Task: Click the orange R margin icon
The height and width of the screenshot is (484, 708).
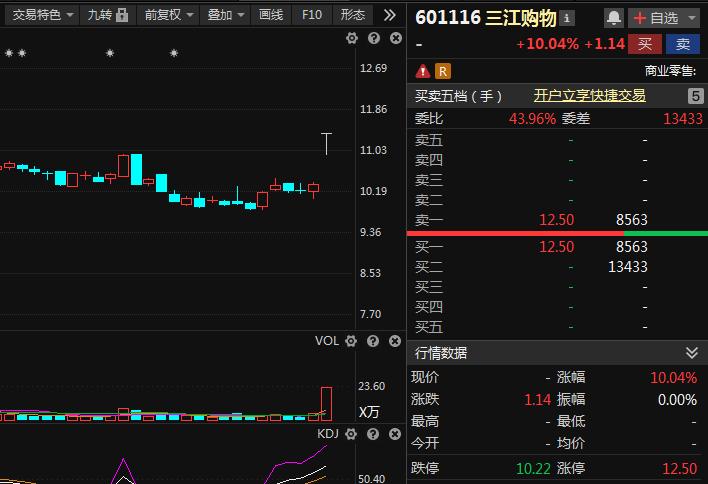Action: tap(443, 71)
